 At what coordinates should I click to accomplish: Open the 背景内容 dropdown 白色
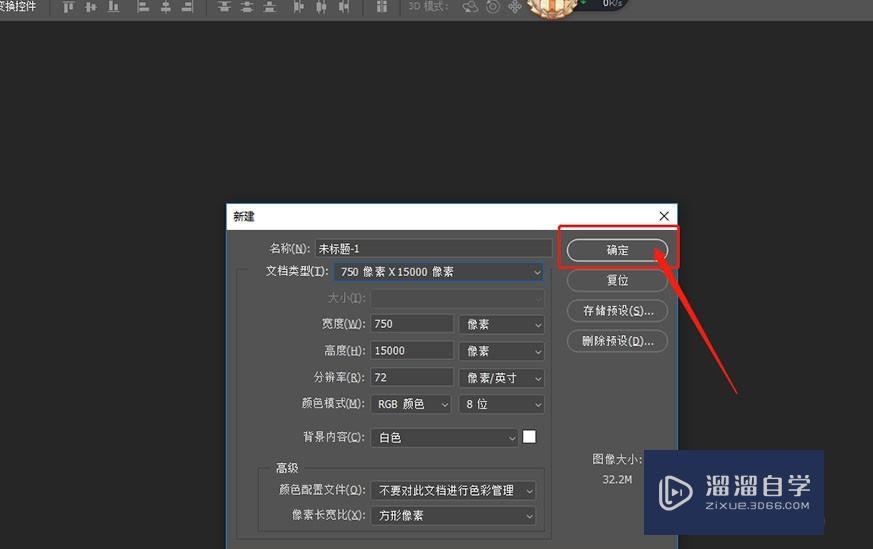tap(444, 438)
